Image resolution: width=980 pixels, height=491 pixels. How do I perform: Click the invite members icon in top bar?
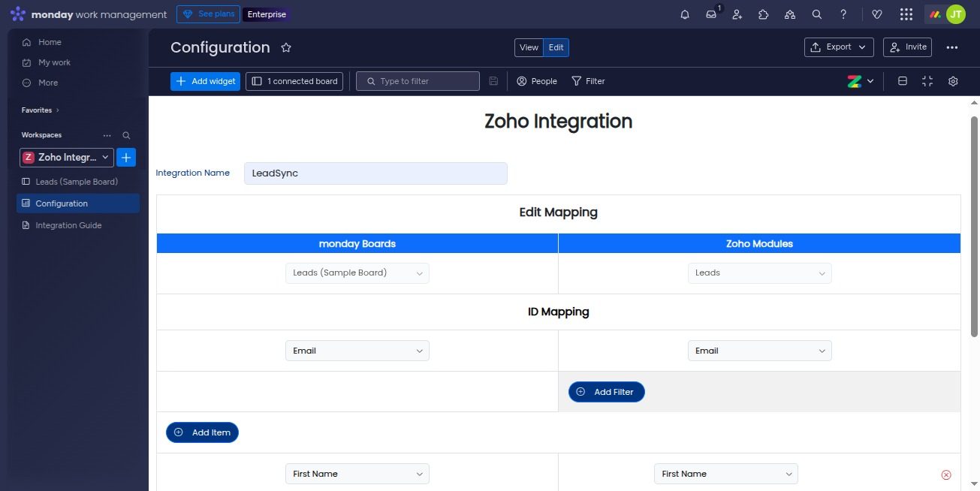click(737, 14)
